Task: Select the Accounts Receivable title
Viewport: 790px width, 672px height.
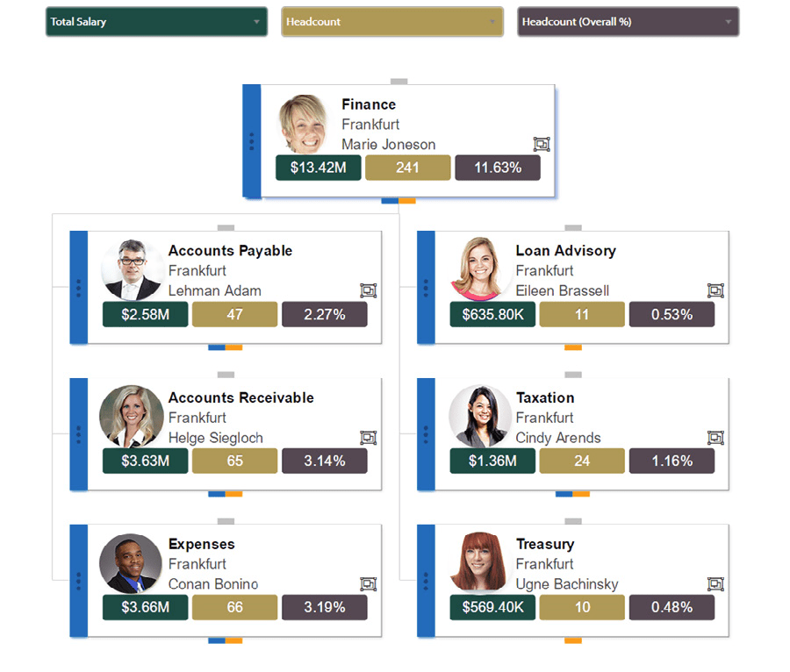Action: 241,397
